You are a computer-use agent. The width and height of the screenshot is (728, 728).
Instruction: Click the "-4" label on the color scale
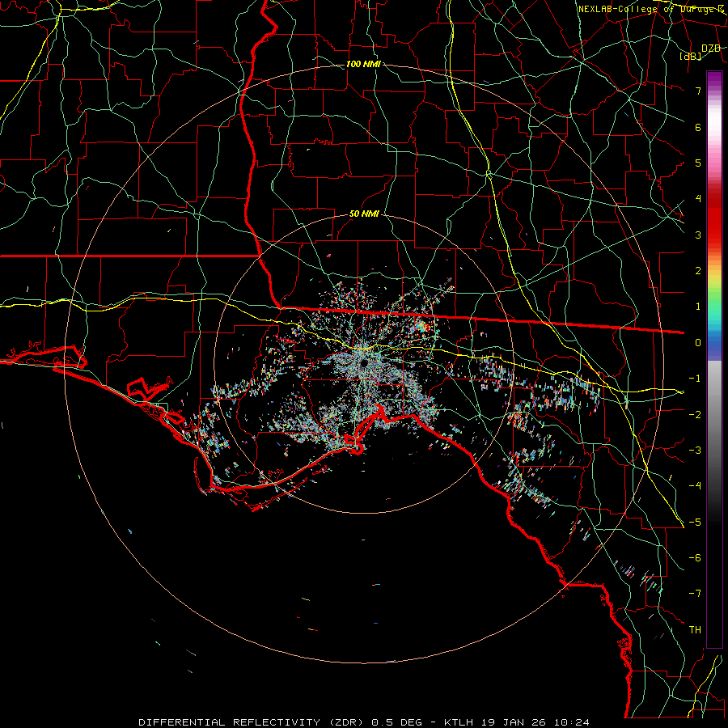tap(695, 486)
